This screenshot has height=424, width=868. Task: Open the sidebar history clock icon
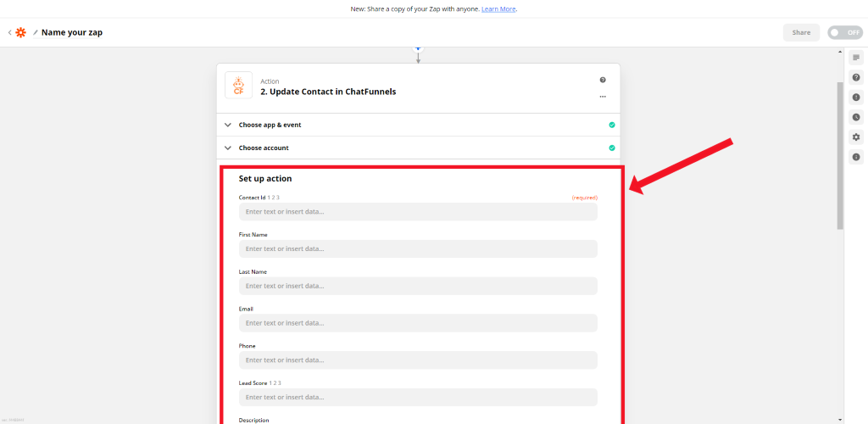[x=856, y=117]
